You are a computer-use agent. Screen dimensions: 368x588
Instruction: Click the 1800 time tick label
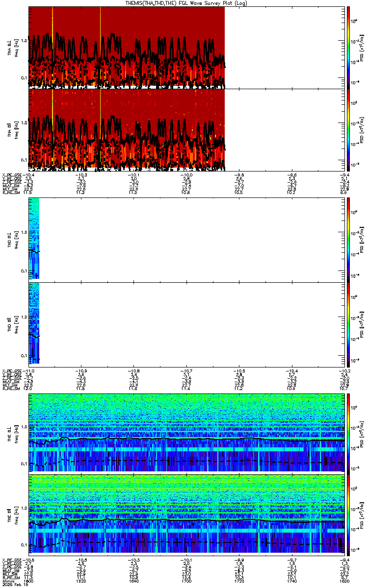click(x=344, y=582)
